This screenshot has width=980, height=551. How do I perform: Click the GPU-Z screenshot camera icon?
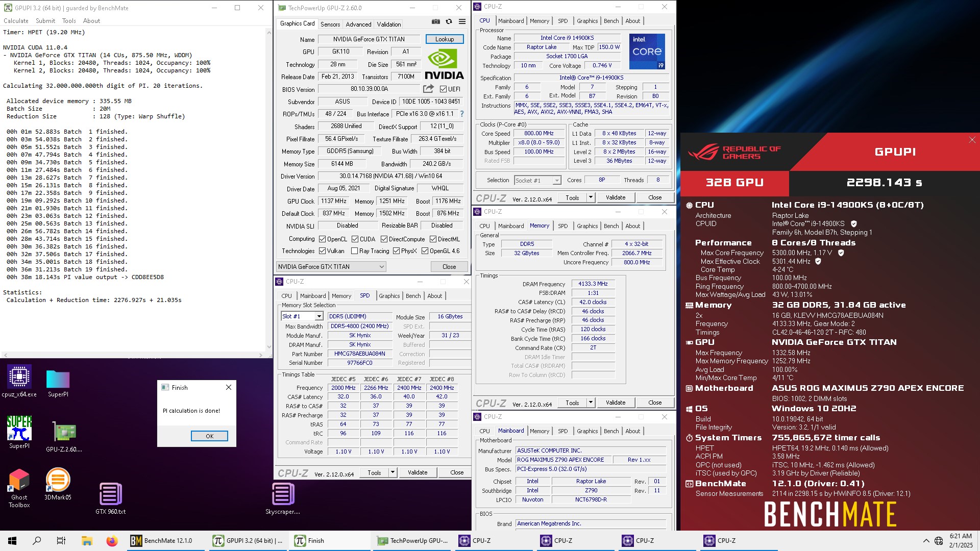[435, 21]
